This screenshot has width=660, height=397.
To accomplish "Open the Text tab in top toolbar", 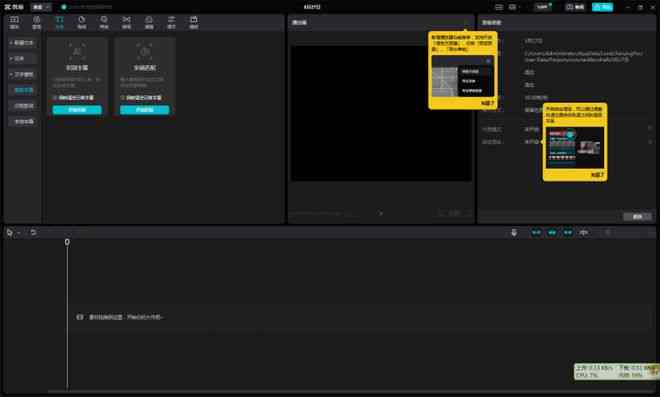I will pos(59,22).
